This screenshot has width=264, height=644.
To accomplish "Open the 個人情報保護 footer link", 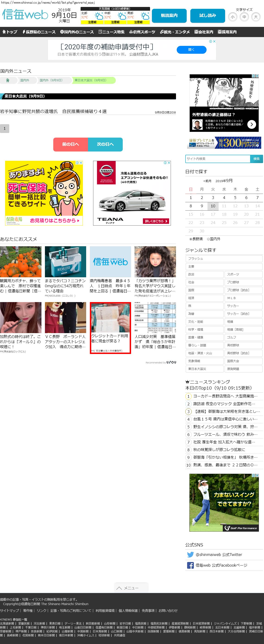I will 128,610.
